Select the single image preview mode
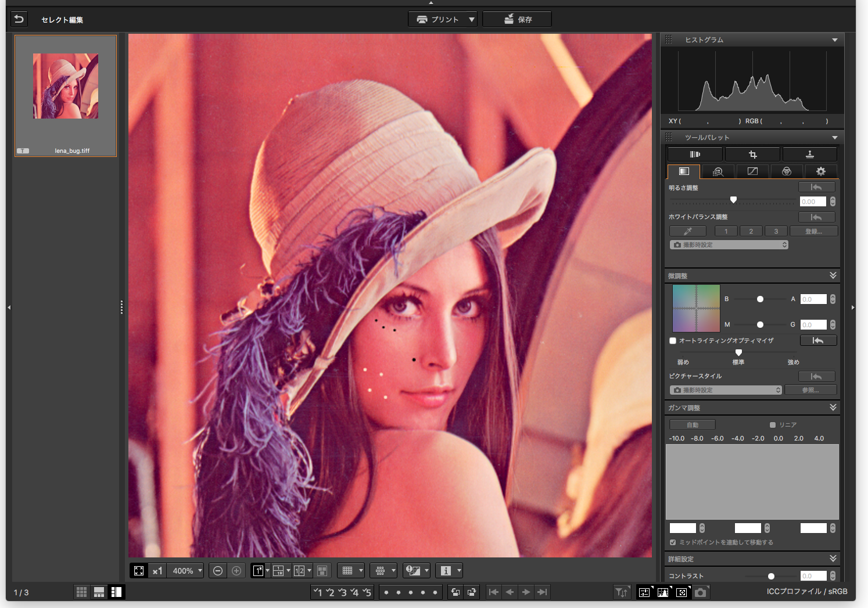This screenshot has height=608, width=868. click(259, 571)
